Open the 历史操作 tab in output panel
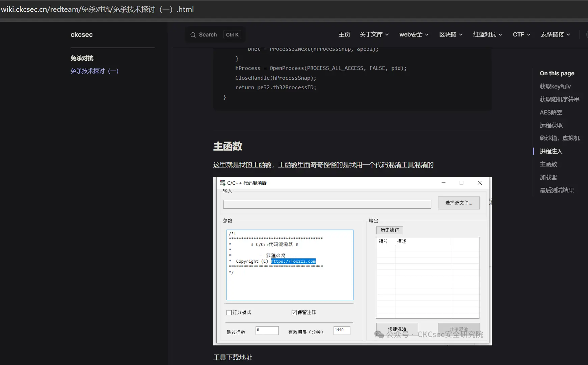Viewport: 588px width, 365px height. (x=390, y=230)
